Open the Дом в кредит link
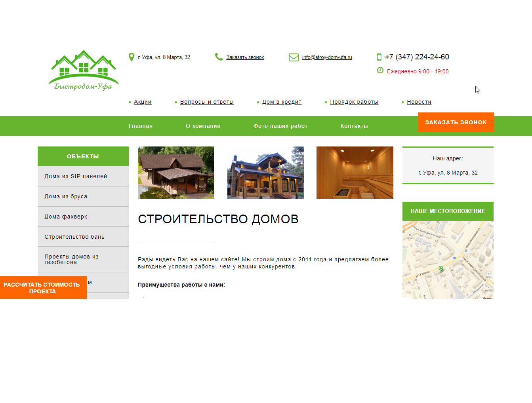The height and width of the screenshot is (403, 532). tap(282, 102)
